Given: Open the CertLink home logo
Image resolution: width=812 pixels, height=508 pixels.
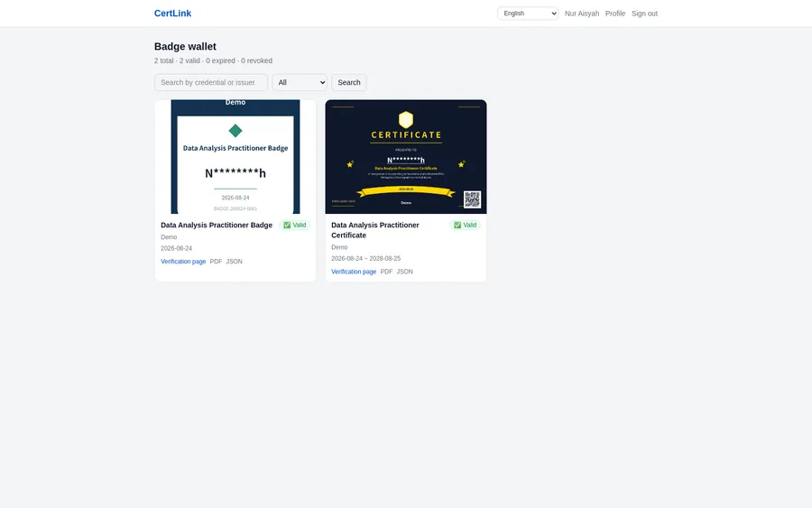Looking at the screenshot, I should click(172, 14).
